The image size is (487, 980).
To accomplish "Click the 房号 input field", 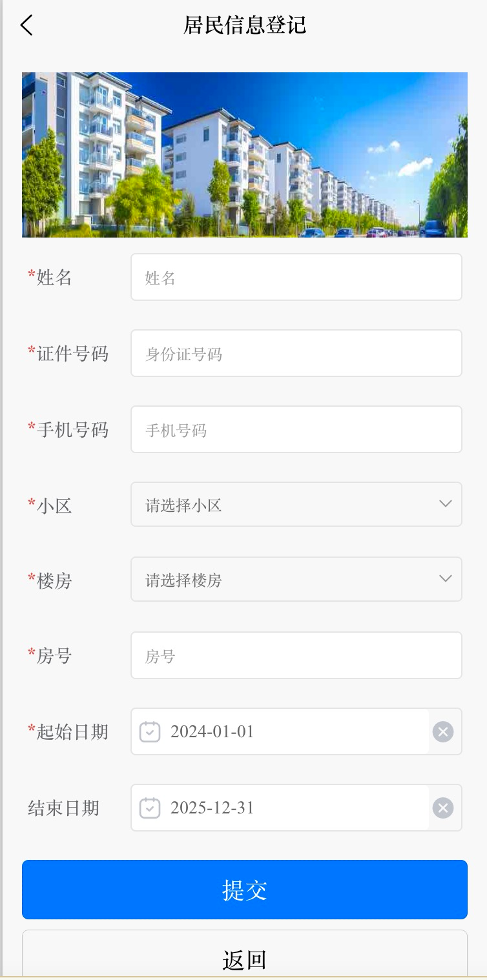I will click(x=296, y=656).
